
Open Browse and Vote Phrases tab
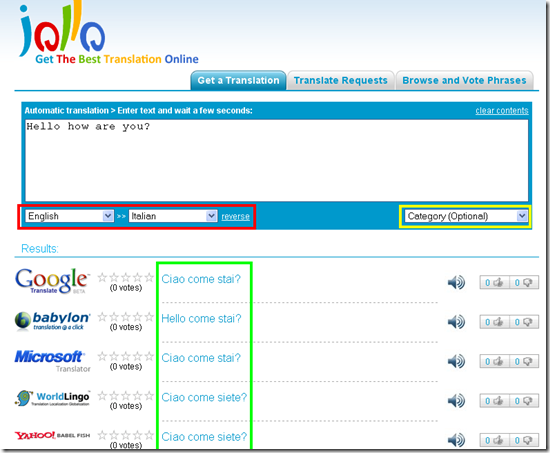[464, 80]
